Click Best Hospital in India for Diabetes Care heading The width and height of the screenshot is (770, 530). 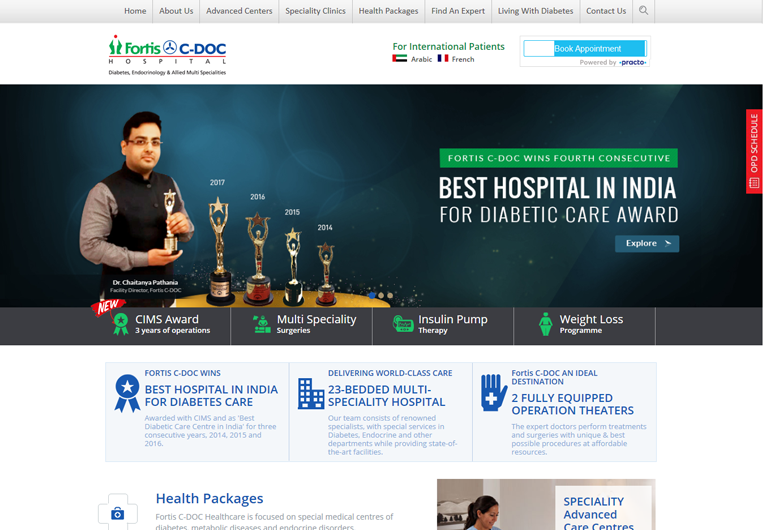pyautogui.click(x=211, y=396)
